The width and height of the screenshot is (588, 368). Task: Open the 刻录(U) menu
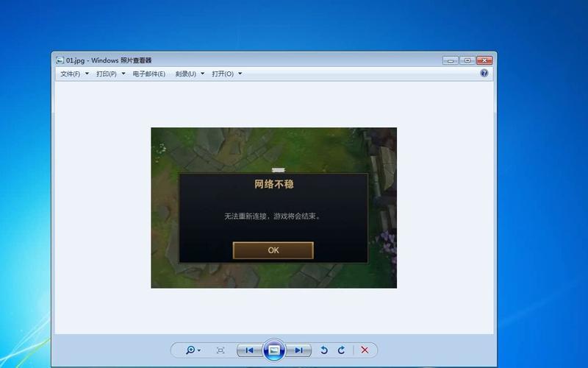[x=186, y=74]
